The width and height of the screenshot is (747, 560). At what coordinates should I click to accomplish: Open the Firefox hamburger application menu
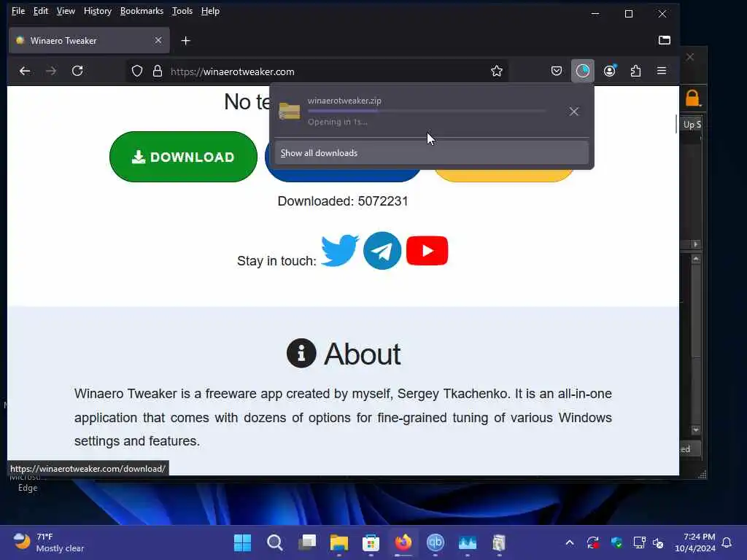pyautogui.click(x=662, y=71)
